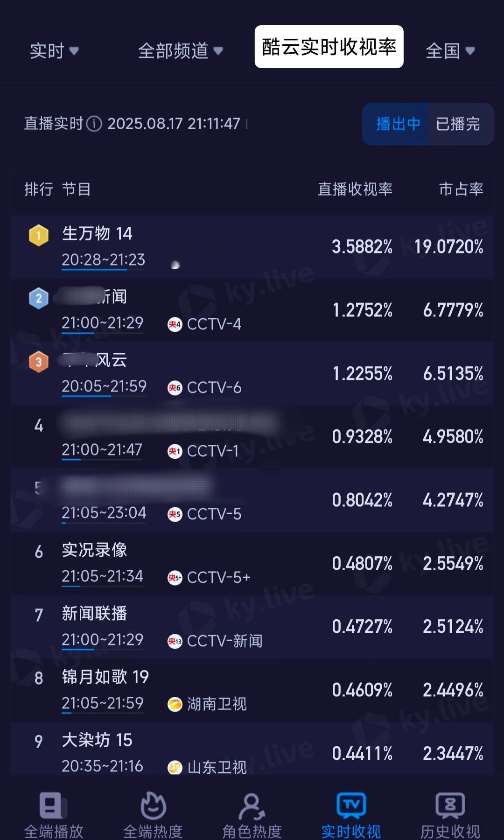Open the 历史收视 icon

point(450,805)
